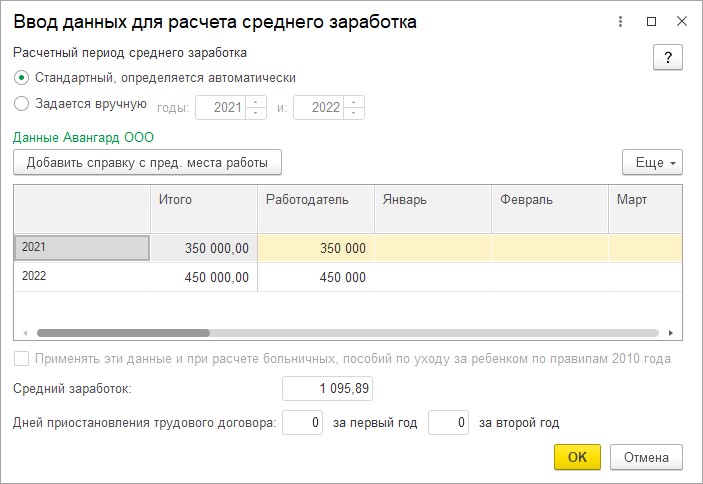Open the three-dot window options menu
This screenshot has height=484, width=703.
tap(621, 22)
